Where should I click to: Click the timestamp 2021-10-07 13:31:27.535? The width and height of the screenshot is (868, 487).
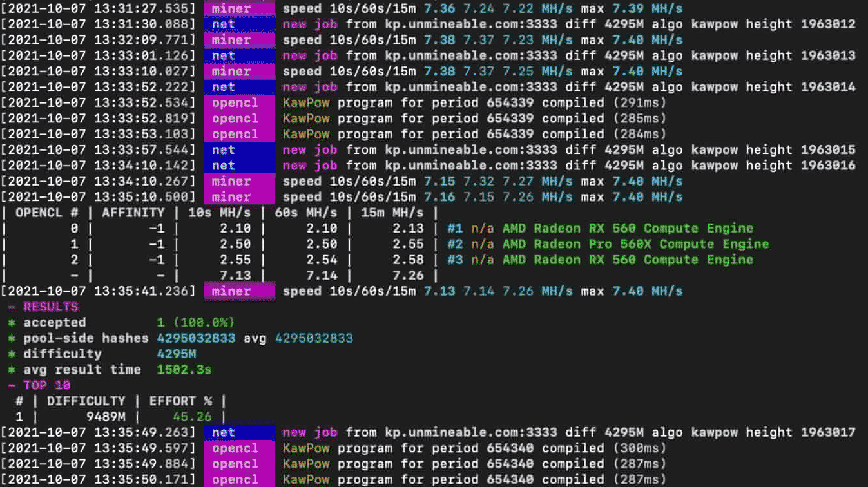[x=98, y=9]
